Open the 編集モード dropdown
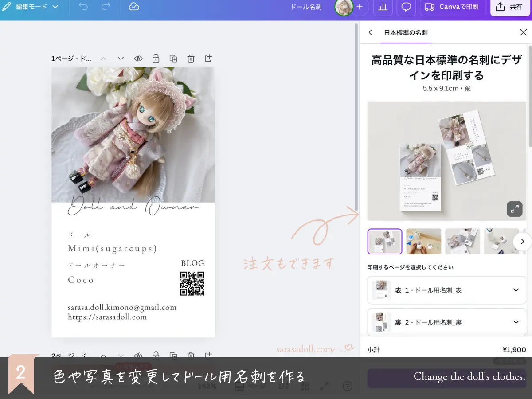 pyautogui.click(x=30, y=7)
